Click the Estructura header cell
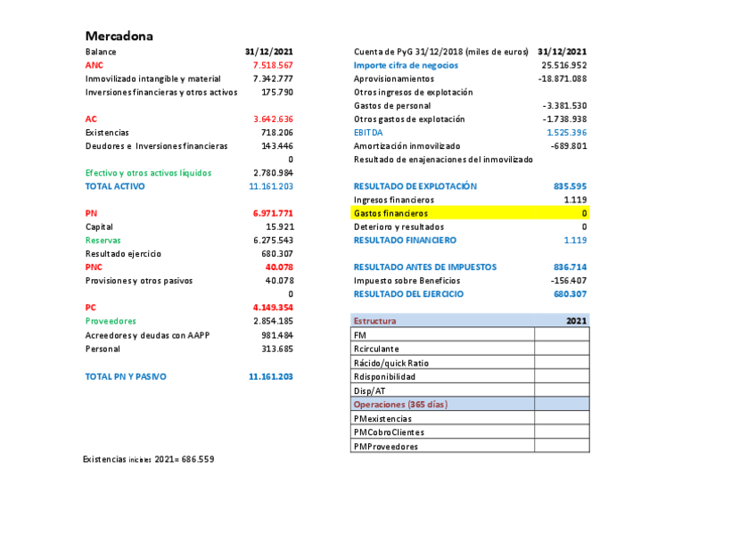This screenshot has height=534, width=756. [442, 320]
